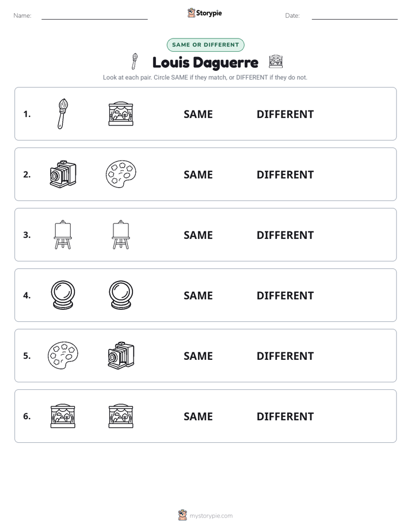Choose DIFFERENT for row 2
Image resolution: width=411 pixels, height=532 pixels.
285,174
